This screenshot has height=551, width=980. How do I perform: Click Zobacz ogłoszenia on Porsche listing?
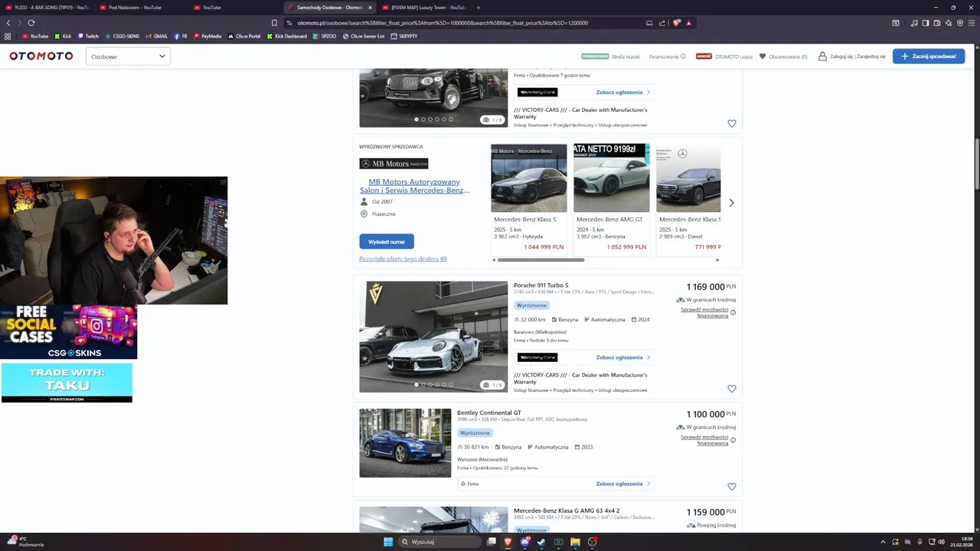click(x=623, y=357)
